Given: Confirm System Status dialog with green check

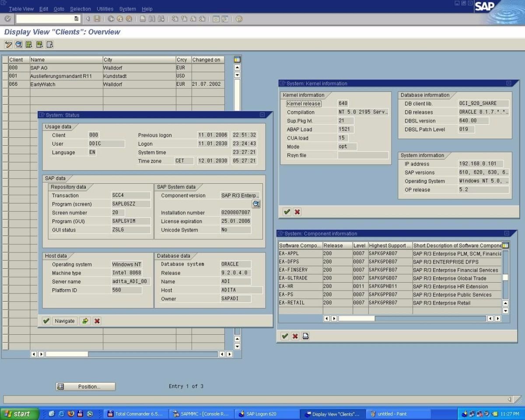Looking at the screenshot, I should point(46,321).
